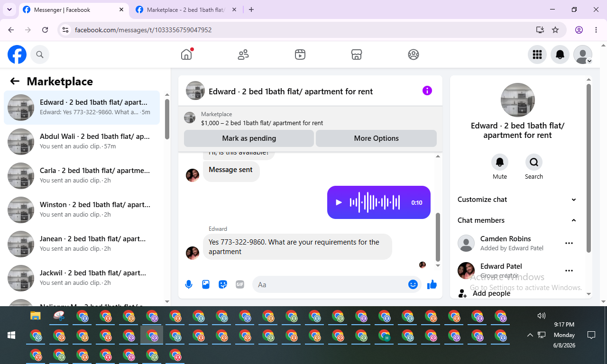Click the $1,000 apartment listing title link
The width and height of the screenshot is (607, 364).
point(262,123)
